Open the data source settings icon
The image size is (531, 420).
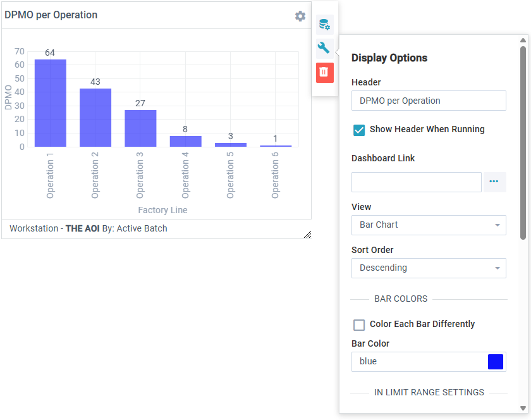click(324, 25)
